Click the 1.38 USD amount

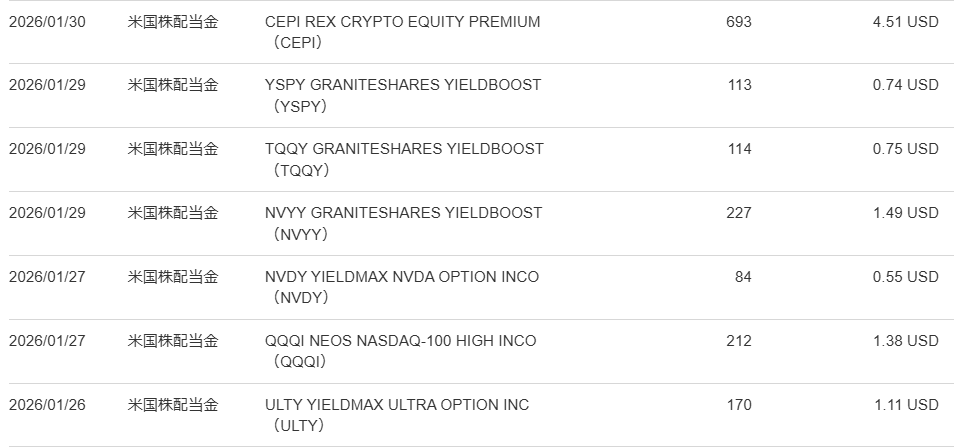tap(906, 341)
